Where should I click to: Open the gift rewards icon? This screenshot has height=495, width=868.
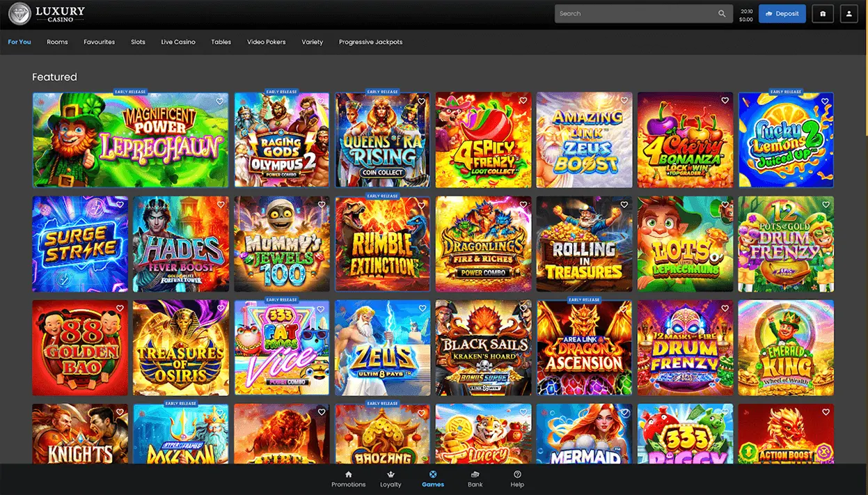click(822, 14)
